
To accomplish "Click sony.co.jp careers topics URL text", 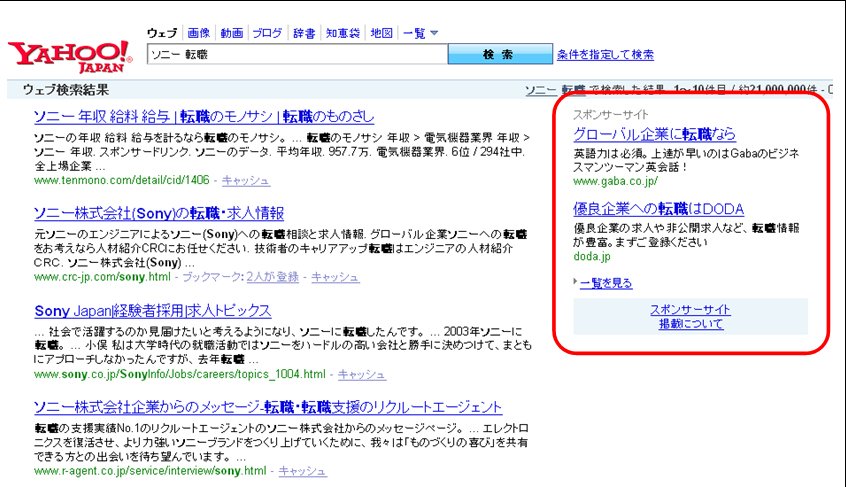I will (x=180, y=374).
